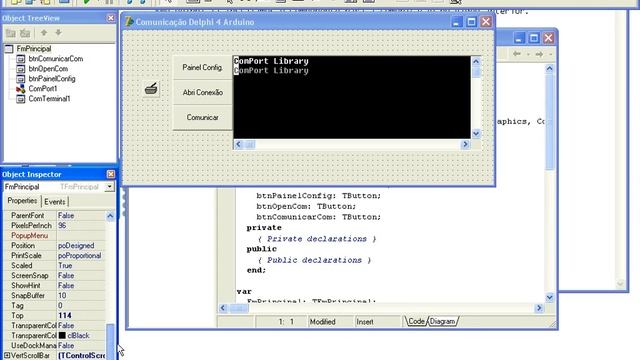Screen dimensions: 640x360
Task: Click Object Inspector scrollbar up arrow
Action: 110,216
